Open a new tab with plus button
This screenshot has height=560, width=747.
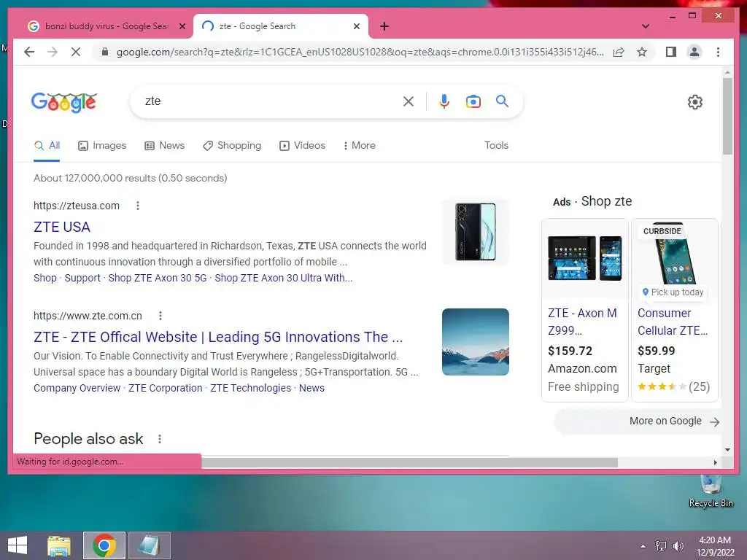click(384, 26)
